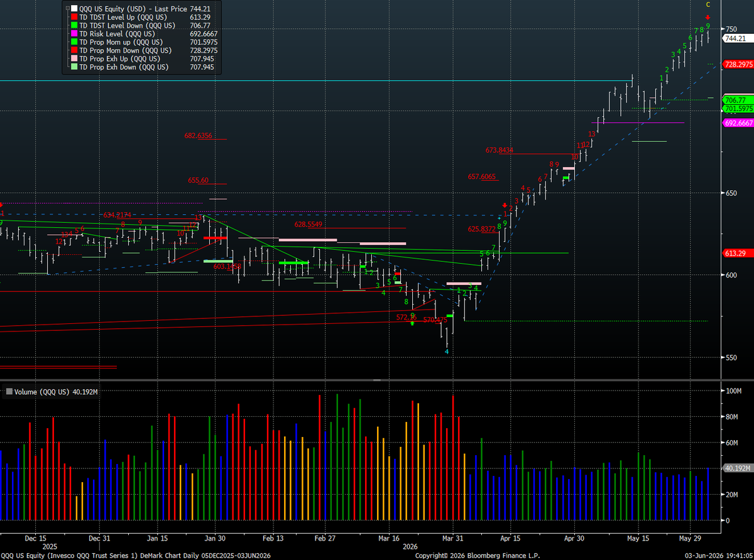Click the May 29 date axis label
Image resolution: width=754 pixels, height=560 pixels.
[x=690, y=539]
